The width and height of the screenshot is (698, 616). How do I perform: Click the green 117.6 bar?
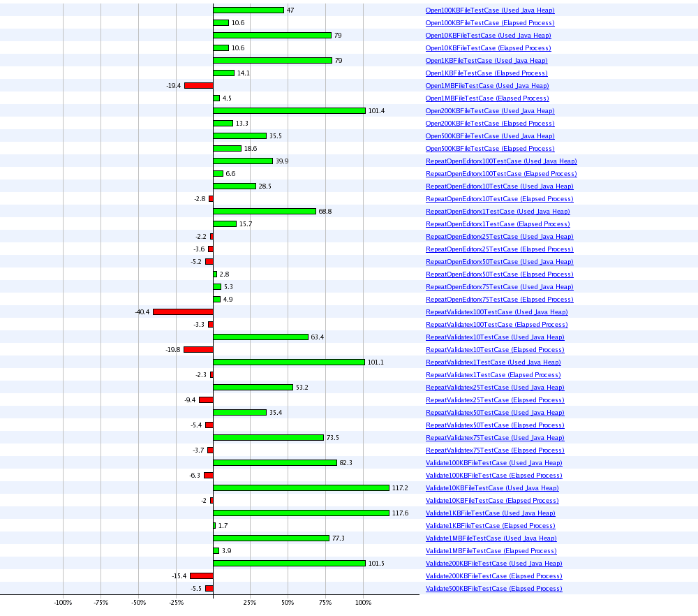click(x=301, y=513)
